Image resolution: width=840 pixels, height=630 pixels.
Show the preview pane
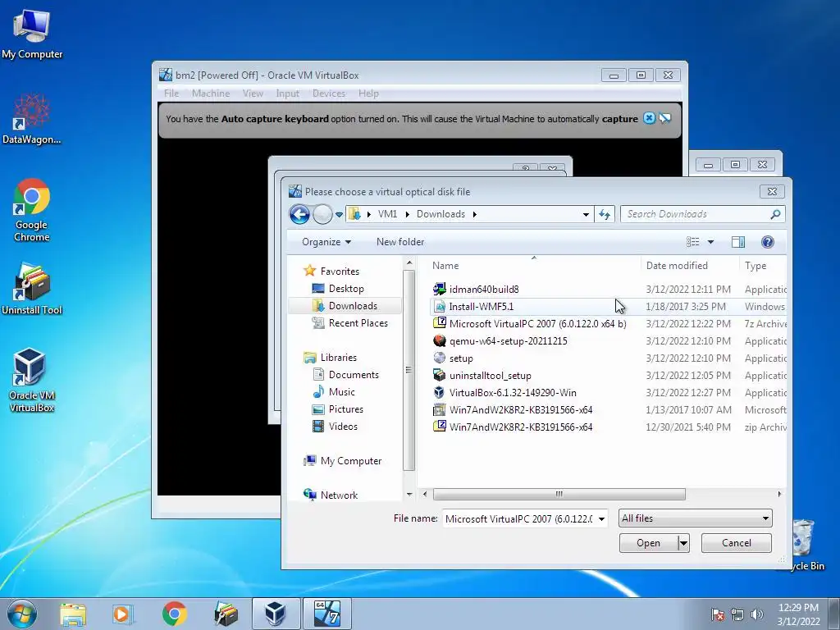(x=738, y=242)
